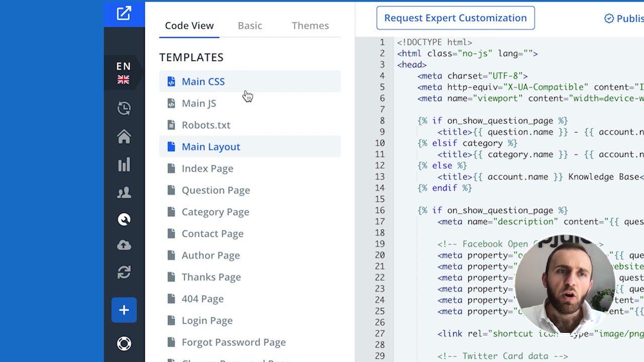This screenshot has width=644, height=362.
Task: Click the Publish button
Action: pos(624,19)
